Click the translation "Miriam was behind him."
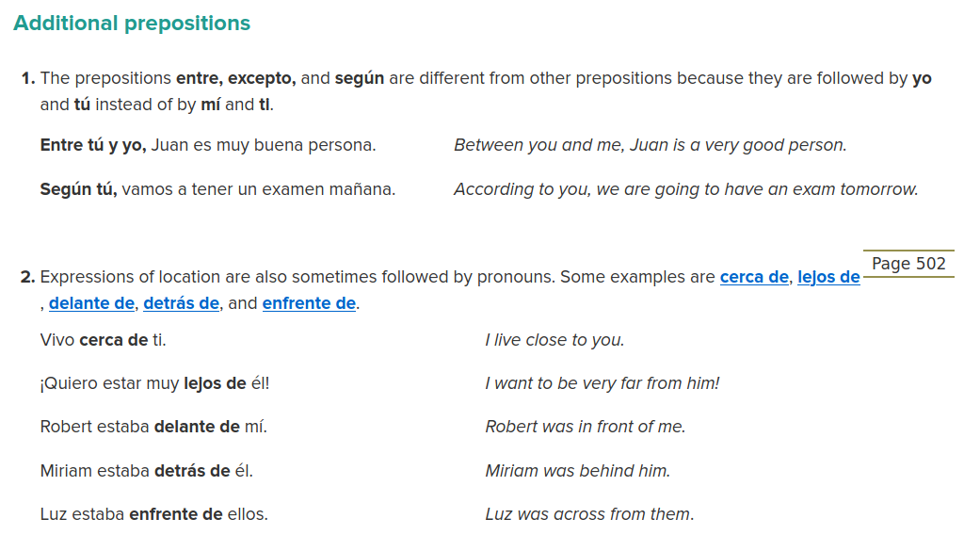980x551 pixels. 577,471
